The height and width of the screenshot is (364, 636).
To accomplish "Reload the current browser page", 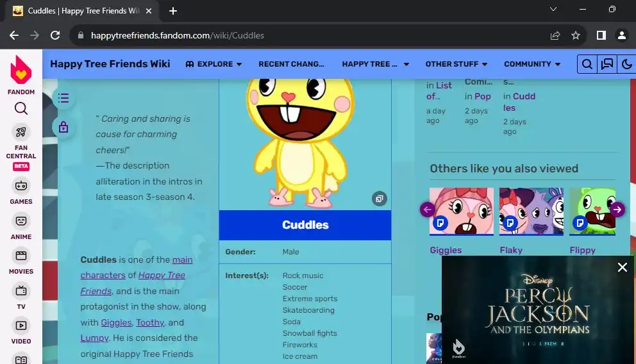I will (x=55, y=36).
